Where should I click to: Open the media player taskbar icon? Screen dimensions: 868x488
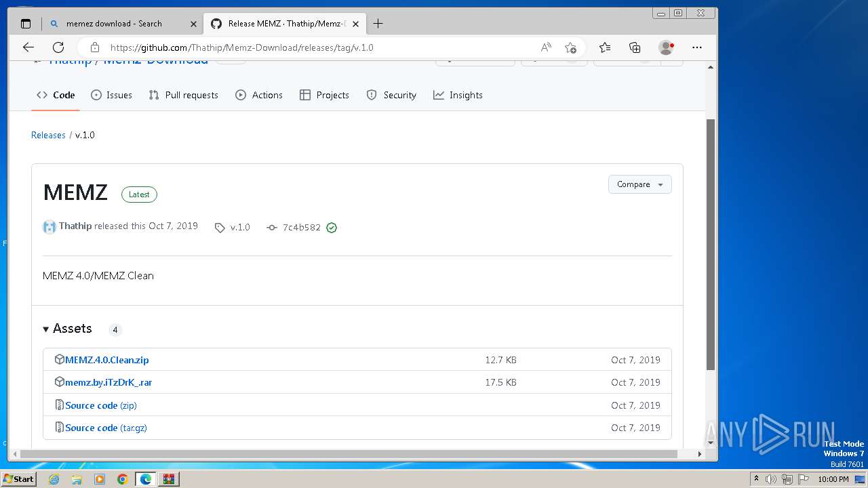[x=100, y=479]
